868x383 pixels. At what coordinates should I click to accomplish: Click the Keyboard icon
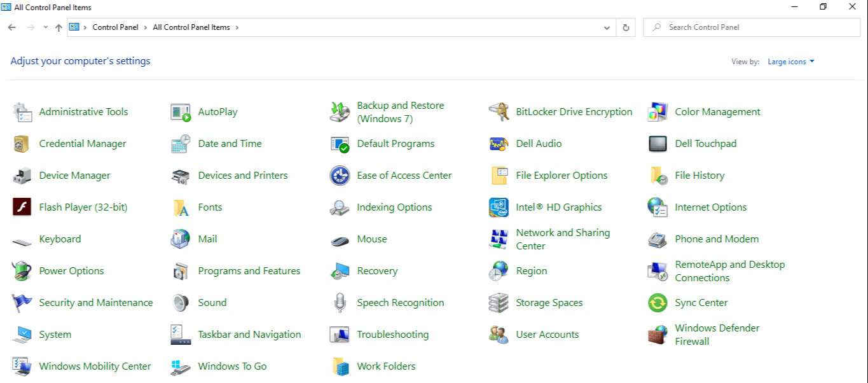tap(22, 242)
